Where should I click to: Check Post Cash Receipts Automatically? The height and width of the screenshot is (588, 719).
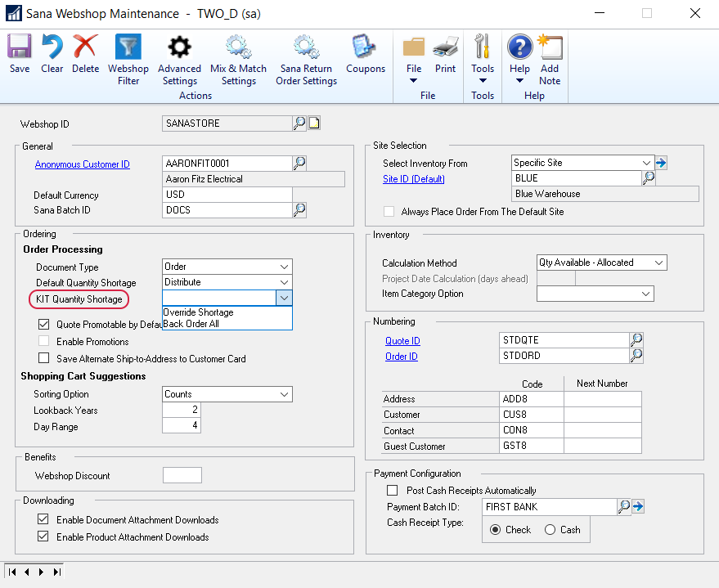tap(393, 491)
